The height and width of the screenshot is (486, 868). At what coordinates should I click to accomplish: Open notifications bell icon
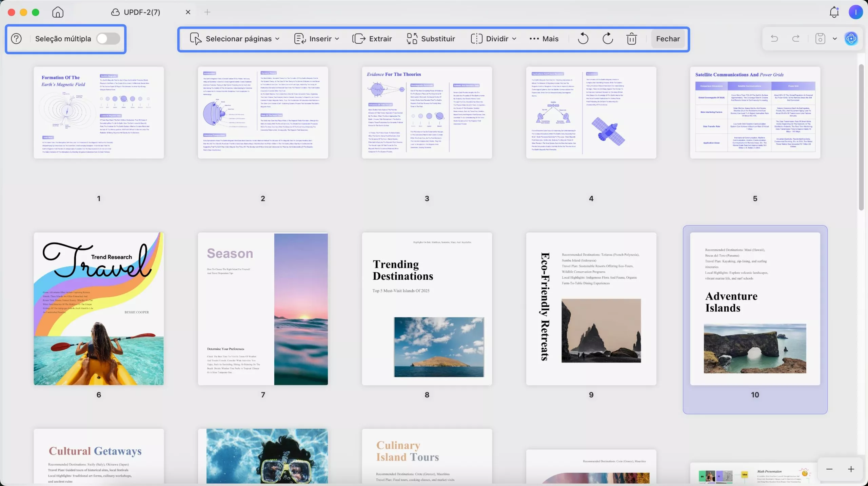coord(834,12)
